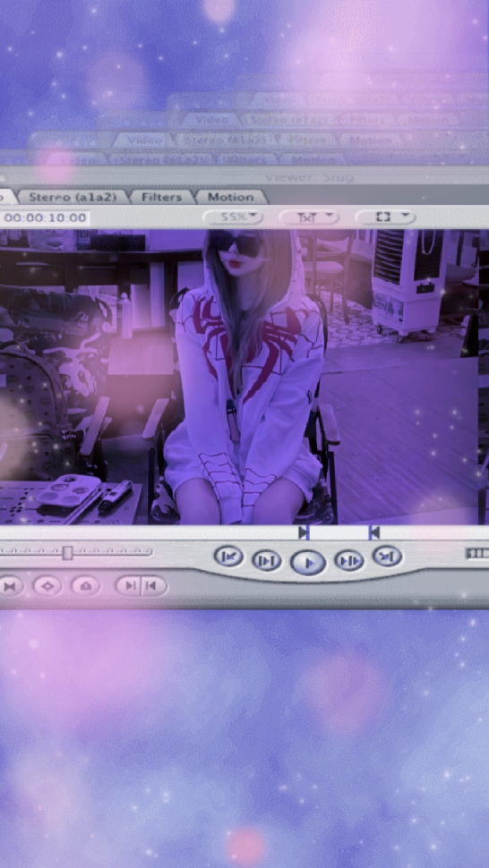Switch to the Stereo (a1a2) tab
489x868 pixels.
point(73,197)
